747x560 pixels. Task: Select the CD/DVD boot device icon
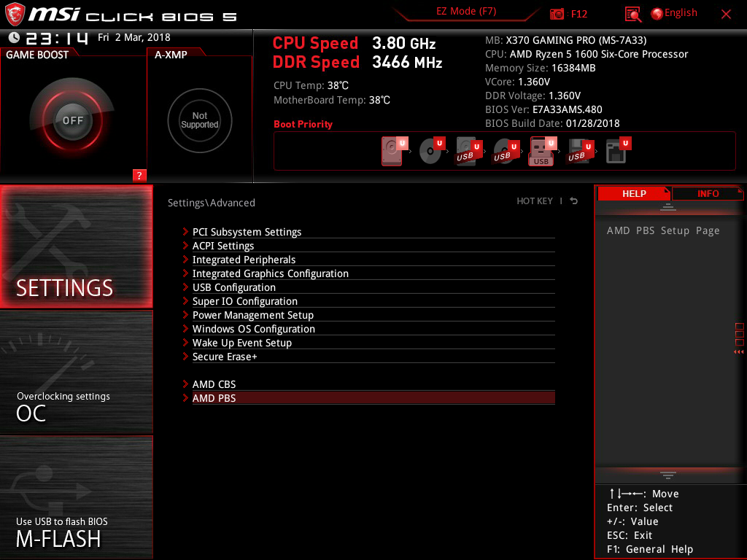click(x=432, y=151)
